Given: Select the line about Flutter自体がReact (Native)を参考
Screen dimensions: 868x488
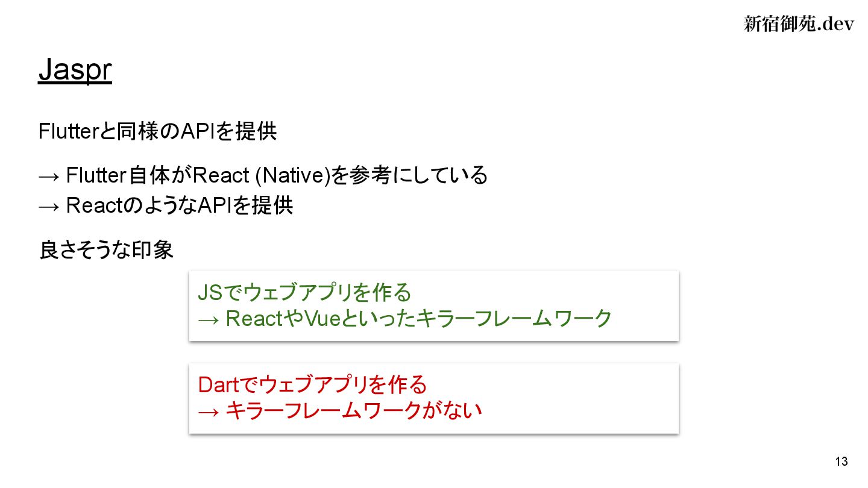Looking at the screenshot, I should coord(263,176).
